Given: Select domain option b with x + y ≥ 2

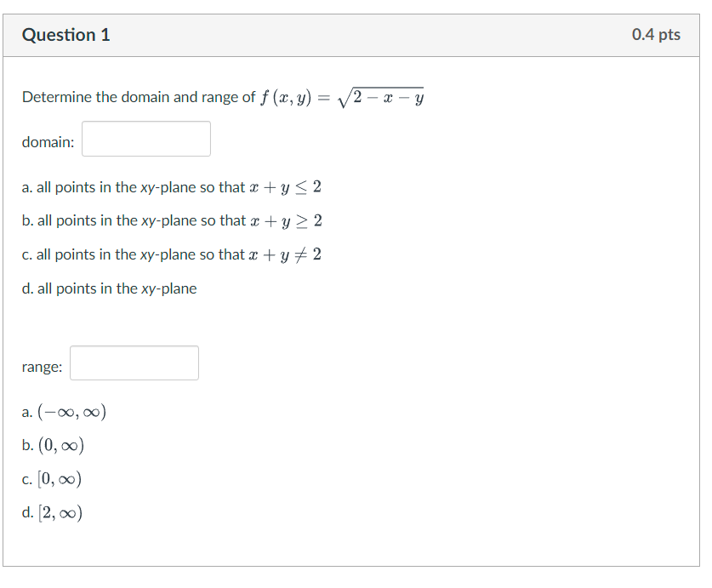Looking at the screenshot, I should click(172, 221).
